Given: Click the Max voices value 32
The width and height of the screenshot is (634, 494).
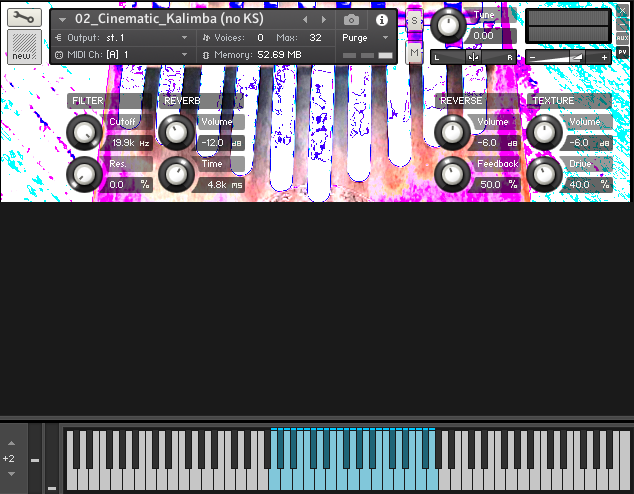Looking at the screenshot, I should pyautogui.click(x=315, y=38).
